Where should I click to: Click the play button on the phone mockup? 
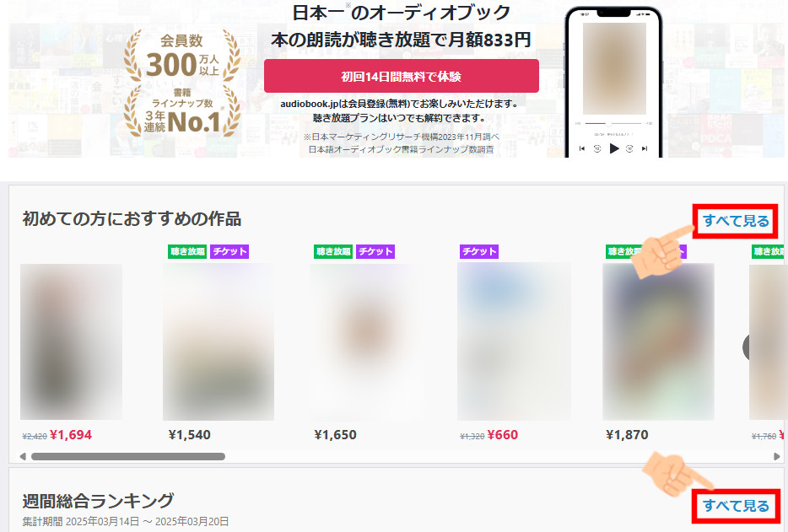pyautogui.click(x=613, y=148)
